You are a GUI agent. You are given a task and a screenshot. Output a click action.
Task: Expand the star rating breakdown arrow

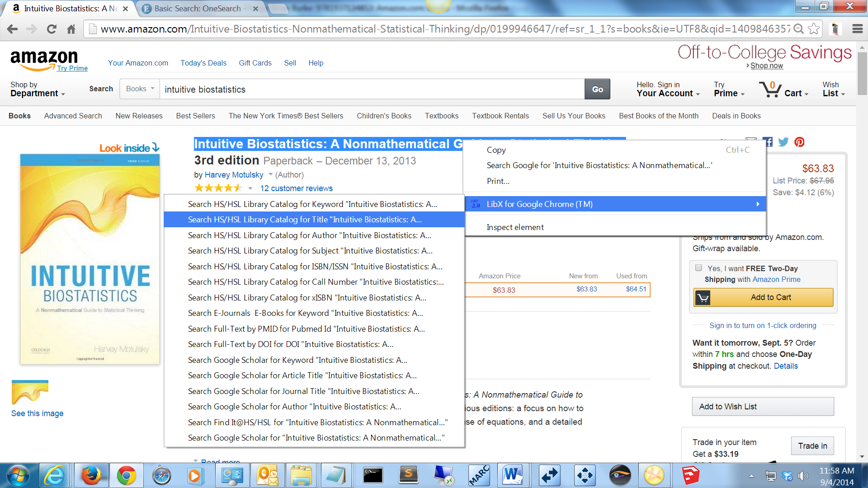pyautogui.click(x=250, y=188)
